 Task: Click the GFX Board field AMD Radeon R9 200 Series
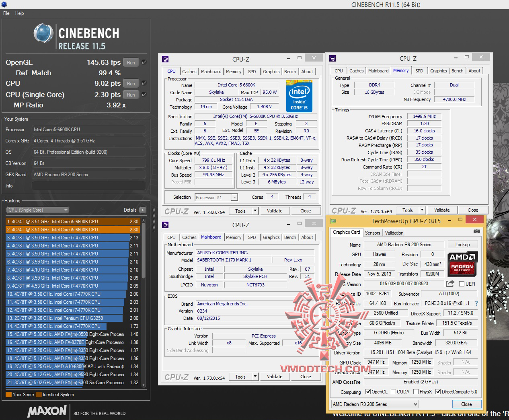tap(88, 175)
